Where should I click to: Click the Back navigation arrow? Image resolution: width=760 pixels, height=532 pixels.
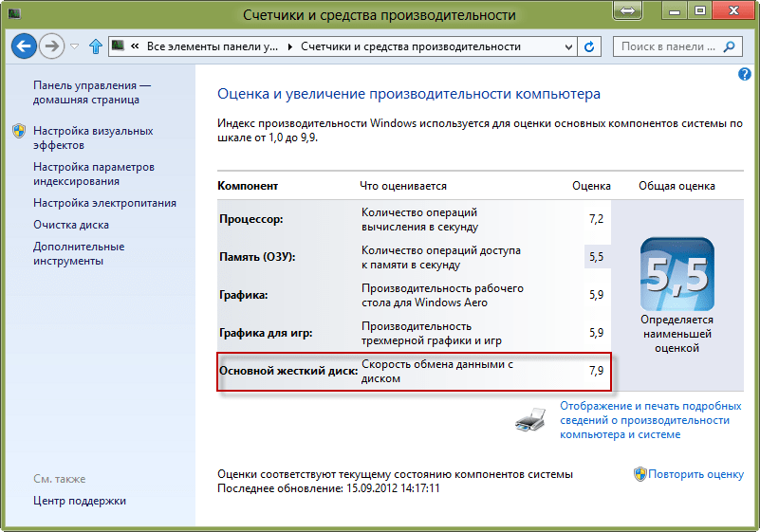pyautogui.click(x=25, y=46)
